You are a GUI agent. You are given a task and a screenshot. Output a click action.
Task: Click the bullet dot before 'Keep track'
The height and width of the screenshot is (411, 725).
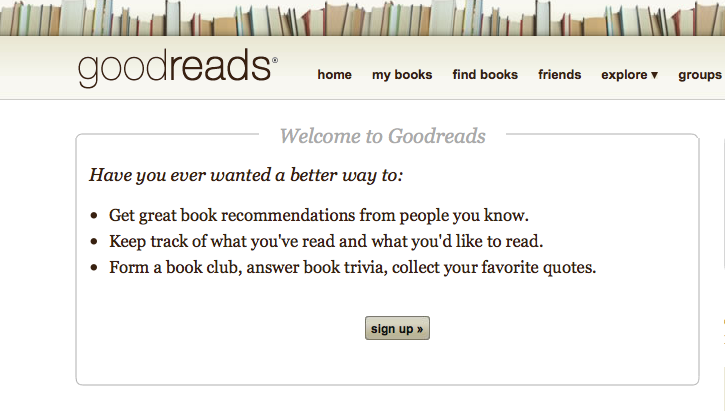click(x=94, y=241)
